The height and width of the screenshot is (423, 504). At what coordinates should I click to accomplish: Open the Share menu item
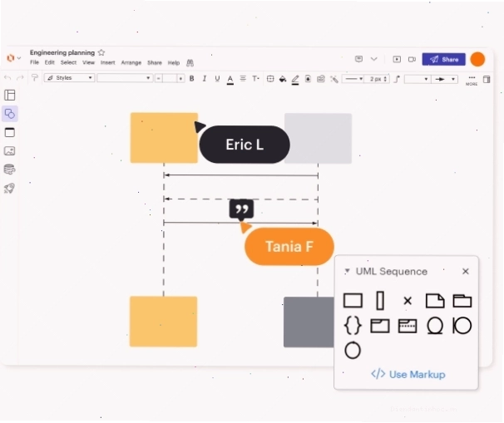tap(155, 62)
